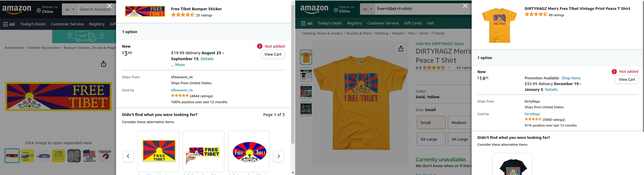
Task: Select the oval Free Tibet sticker alternative thumbnail
Action: tap(249, 151)
